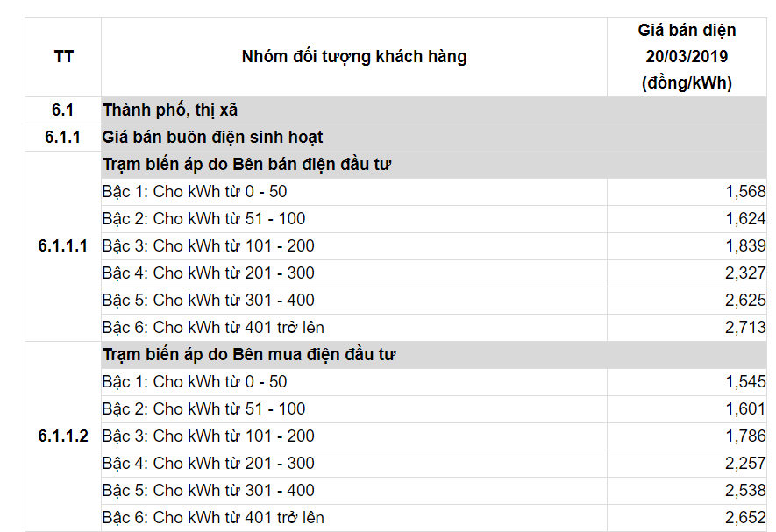Select the Nhóm đối tượng khách hàng header
This screenshot has width=776, height=532.
point(354,57)
